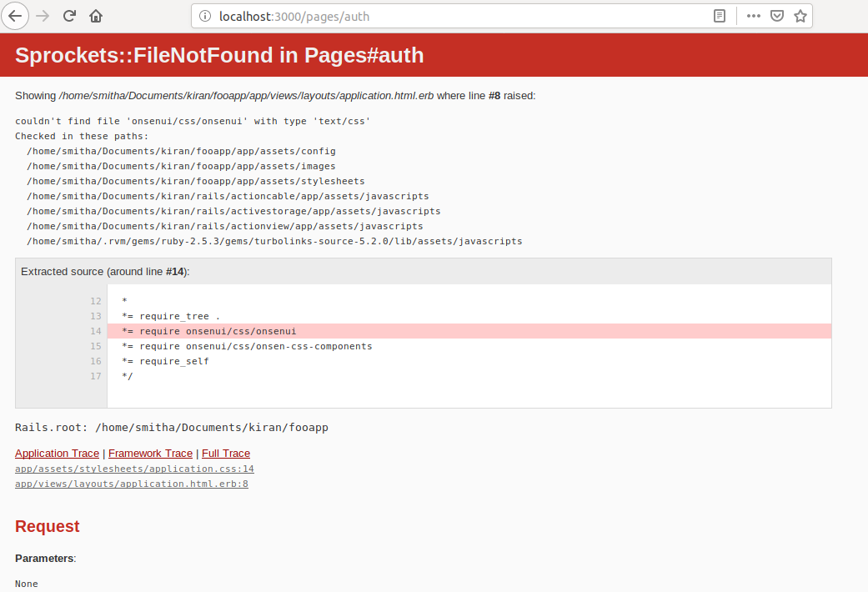Open the Firefox home page
The image size is (868, 592).
95,15
